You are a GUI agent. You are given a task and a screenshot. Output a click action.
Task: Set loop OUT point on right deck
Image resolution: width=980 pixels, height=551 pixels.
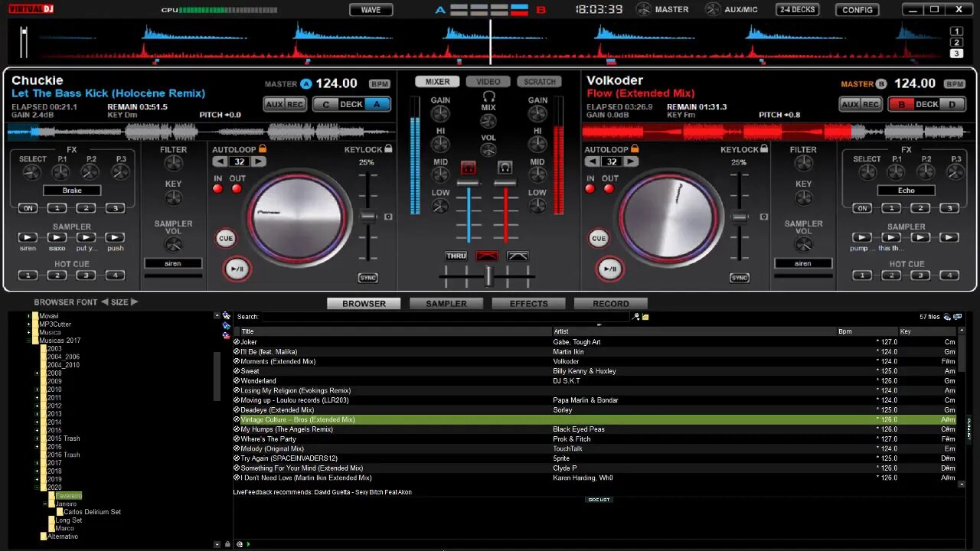[x=609, y=188]
